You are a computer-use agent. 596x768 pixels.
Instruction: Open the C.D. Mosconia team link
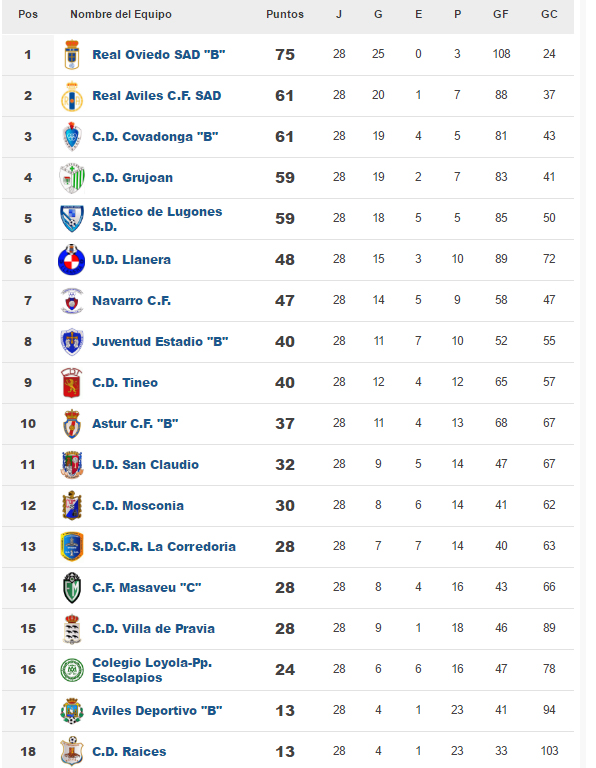[x=138, y=505]
